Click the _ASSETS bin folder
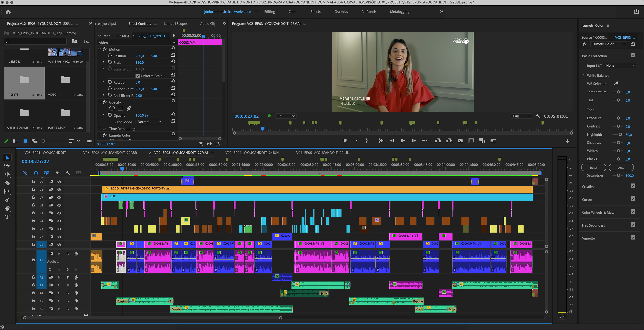Image resolution: width=644 pixels, height=330 pixels. [x=24, y=83]
